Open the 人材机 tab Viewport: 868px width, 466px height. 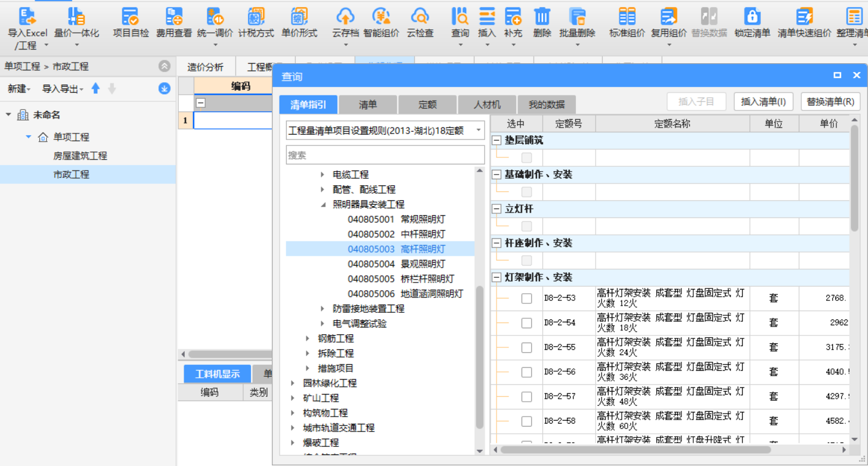tap(487, 104)
